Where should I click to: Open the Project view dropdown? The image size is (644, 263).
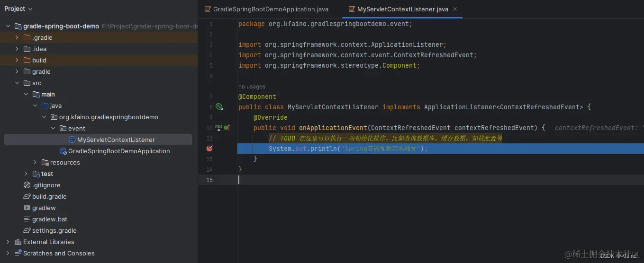point(18,9)
